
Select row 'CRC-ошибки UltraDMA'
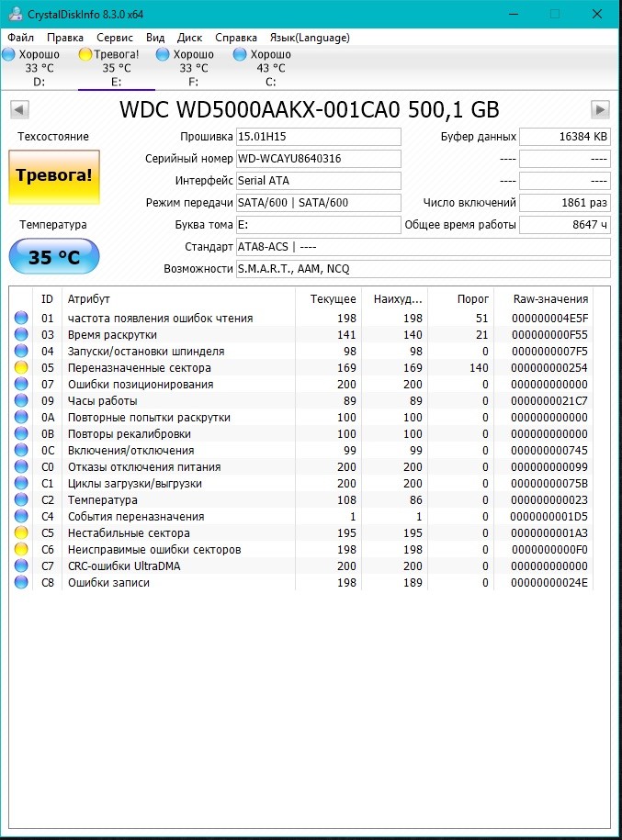(x=301, y=566)
